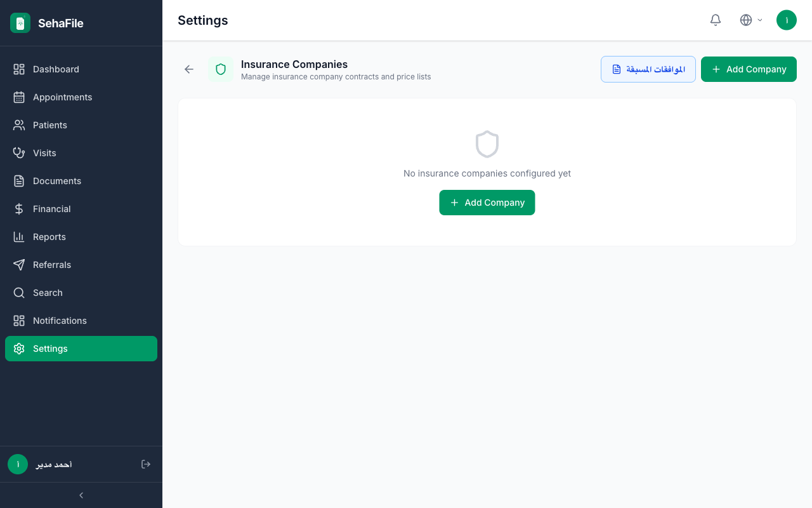Viewport: 812px width, 508px height.
Task: Open the language globe dropdown
Action: tap(751, 20)
